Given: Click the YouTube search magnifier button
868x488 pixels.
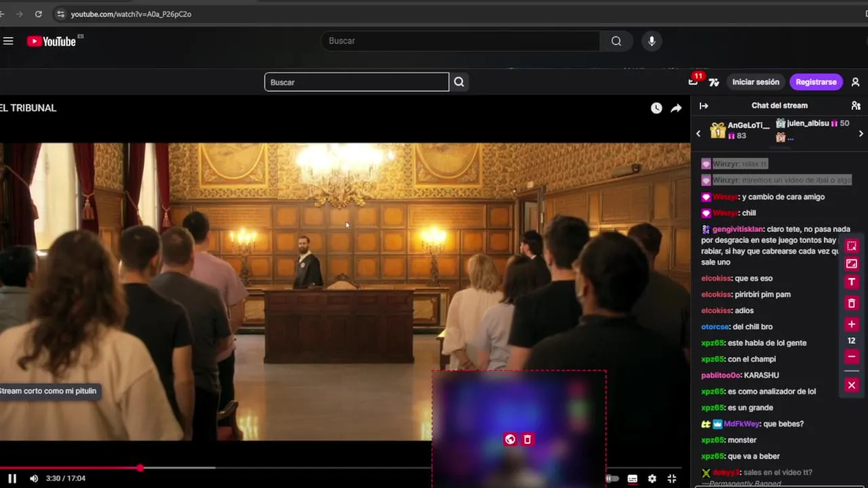Looking at the screenshot, I should pos(616,41).
